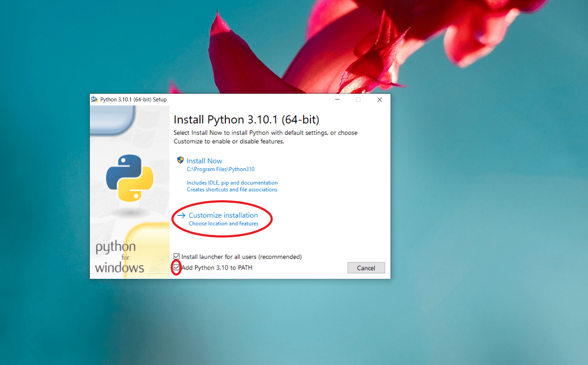Click the Python logo in sidebar

tap(130, 178)
